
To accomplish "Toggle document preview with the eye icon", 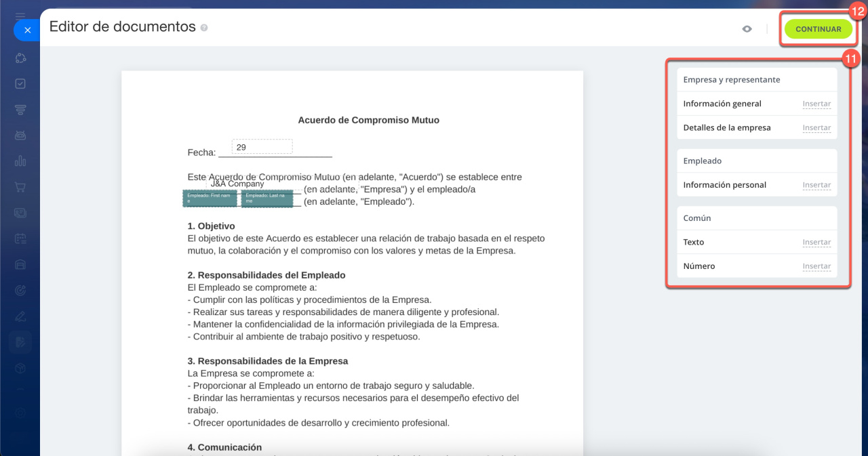I will [747, 29].
